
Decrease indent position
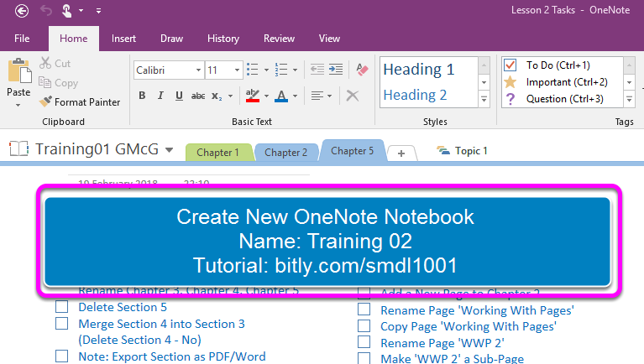pos(317,70)
